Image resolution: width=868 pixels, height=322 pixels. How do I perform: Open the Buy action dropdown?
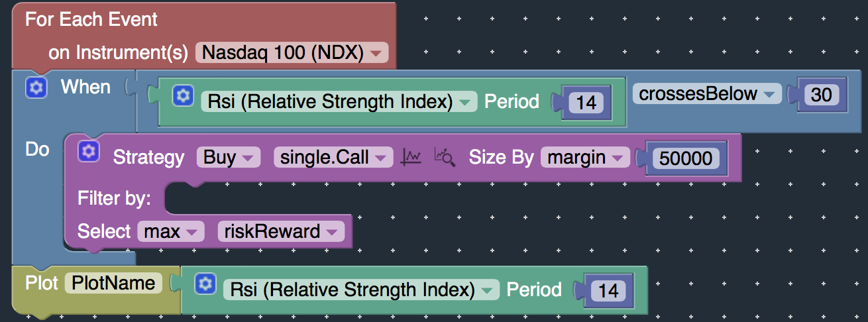(x=229, y=157)
